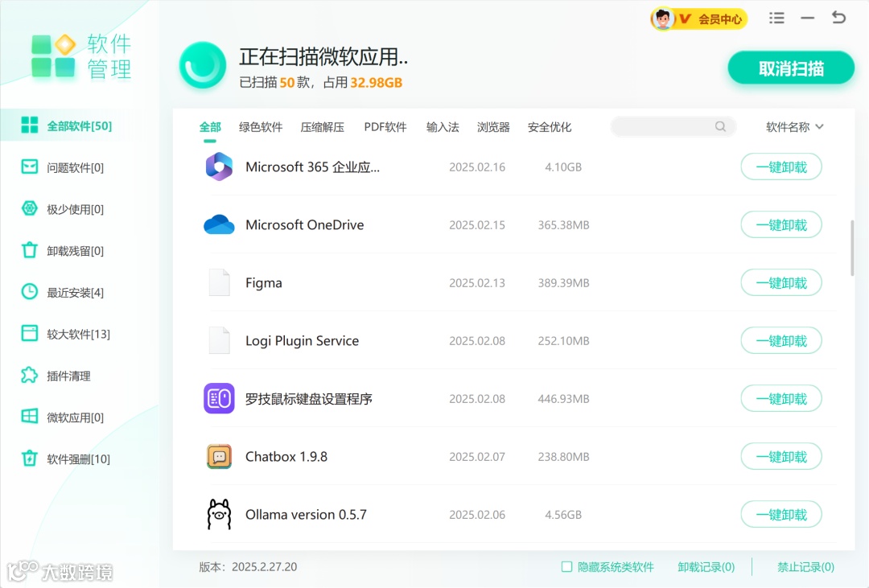Click the user avatar in 会员中心
869x588 pixels.
pyautogui.click(x=662, y=19)
